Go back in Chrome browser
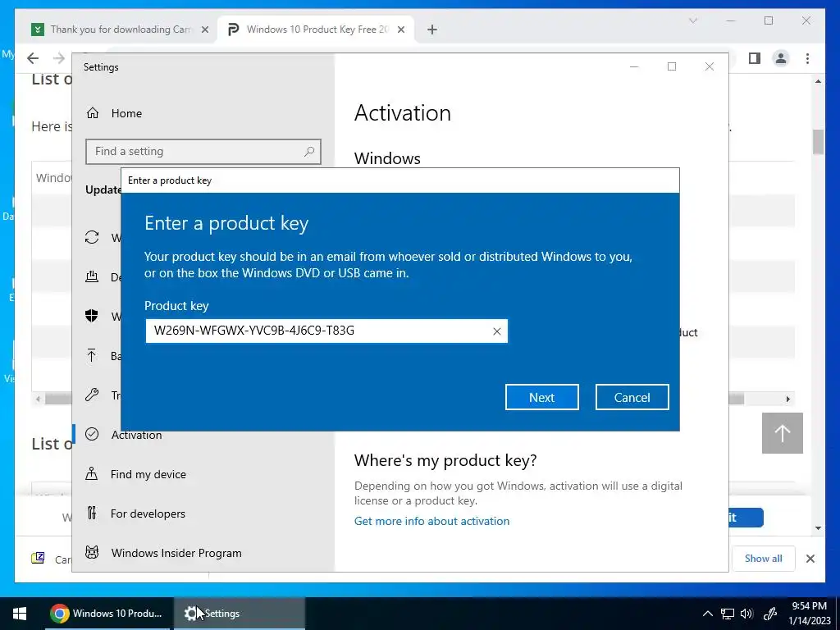 point(33,58)
